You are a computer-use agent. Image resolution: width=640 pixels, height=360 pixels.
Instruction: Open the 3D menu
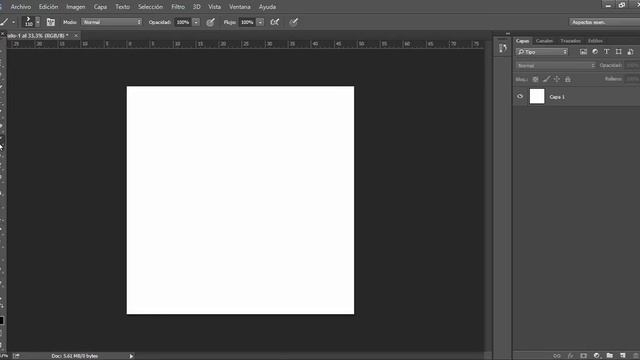point(197,7)
